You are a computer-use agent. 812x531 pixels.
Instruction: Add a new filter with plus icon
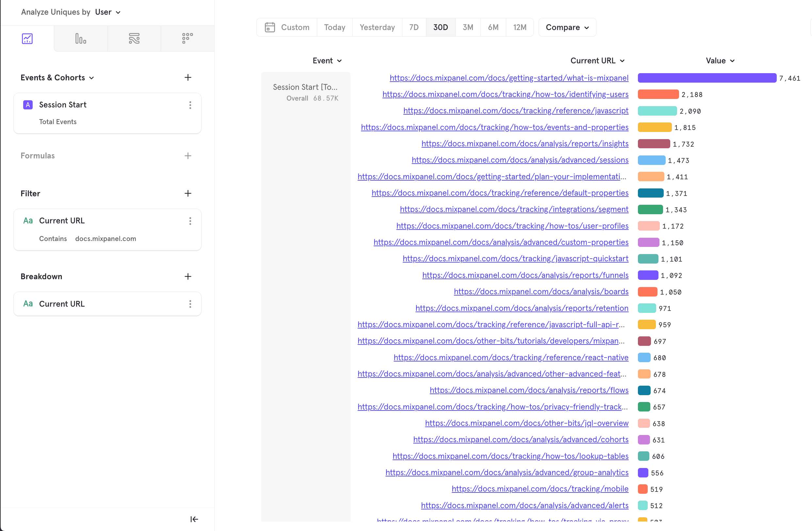point(187,193)
